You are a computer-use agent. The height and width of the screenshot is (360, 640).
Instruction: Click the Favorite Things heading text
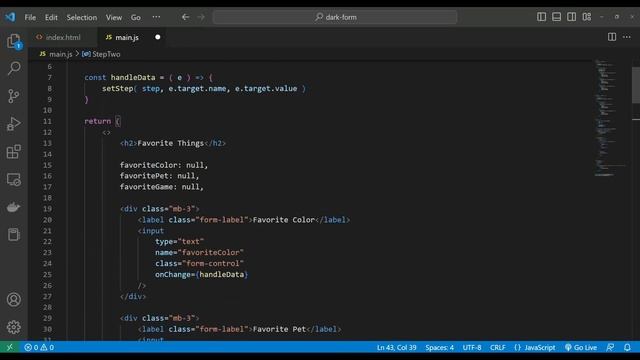point(171,143)
